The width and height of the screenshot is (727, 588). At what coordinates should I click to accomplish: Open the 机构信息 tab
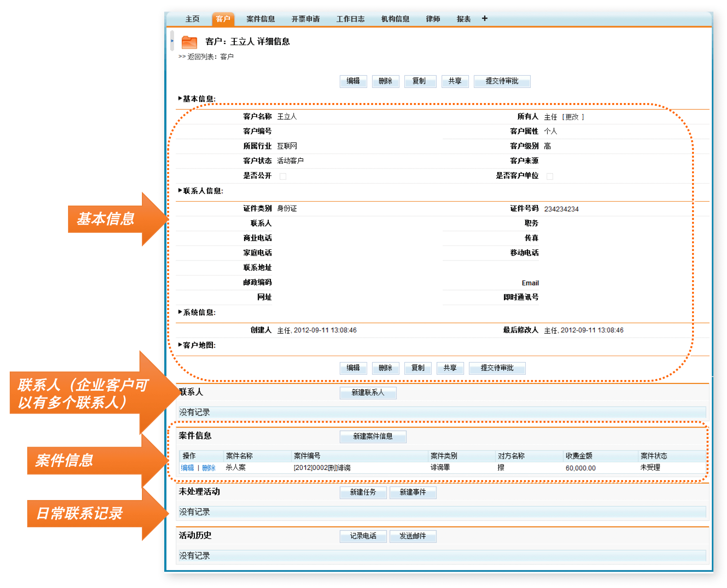coord(395,19)
